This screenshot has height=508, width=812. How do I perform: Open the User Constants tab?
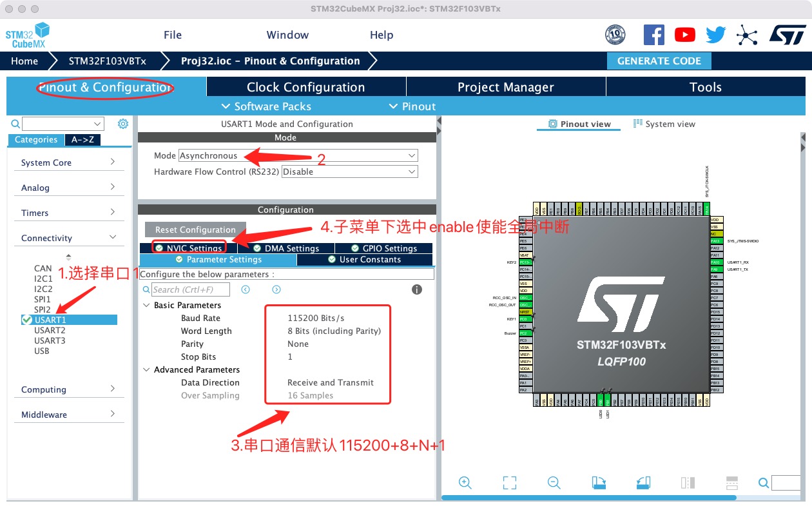(x=364, y=259)
